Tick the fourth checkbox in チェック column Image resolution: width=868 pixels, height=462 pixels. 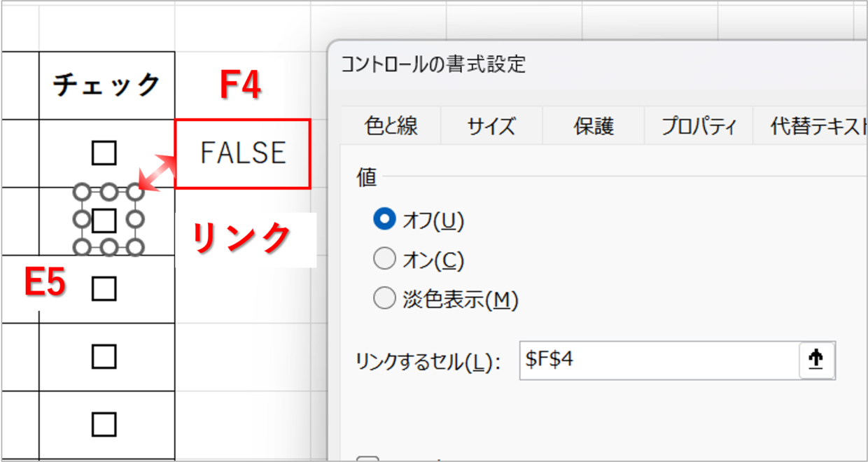[104, 357]
